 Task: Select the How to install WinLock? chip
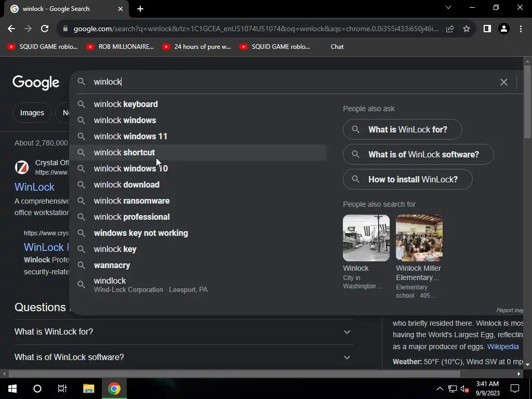pos(407,179)
